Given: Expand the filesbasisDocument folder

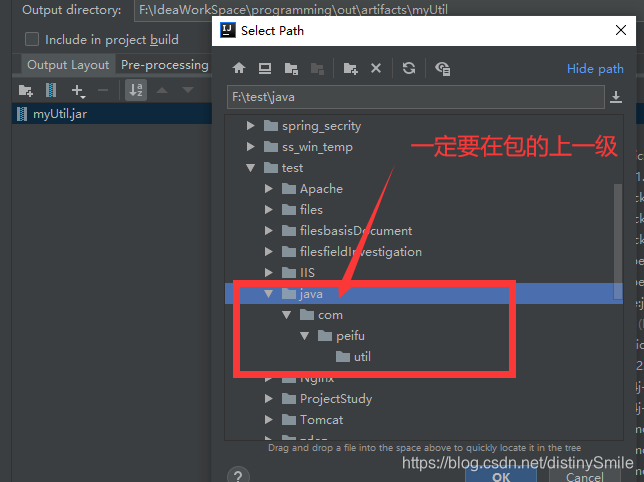Looking at the screenshot, I should point(269,230).
